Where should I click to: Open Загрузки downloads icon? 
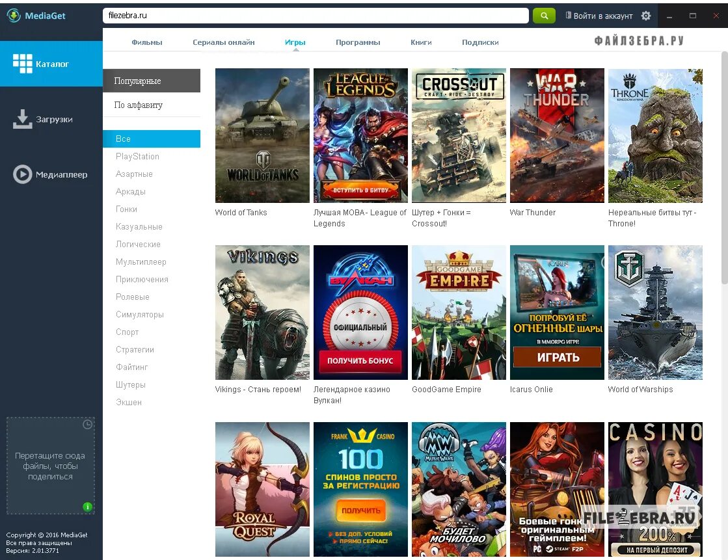coord(22,119)
